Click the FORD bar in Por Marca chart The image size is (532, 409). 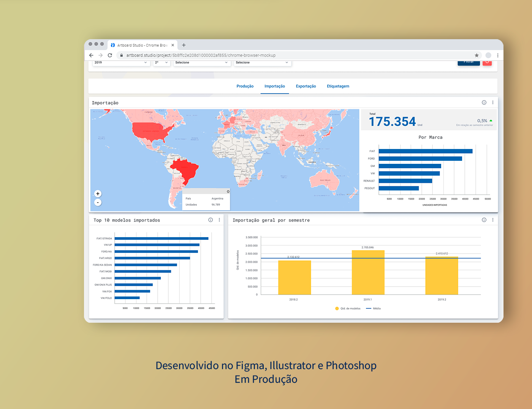click(420, 159)
